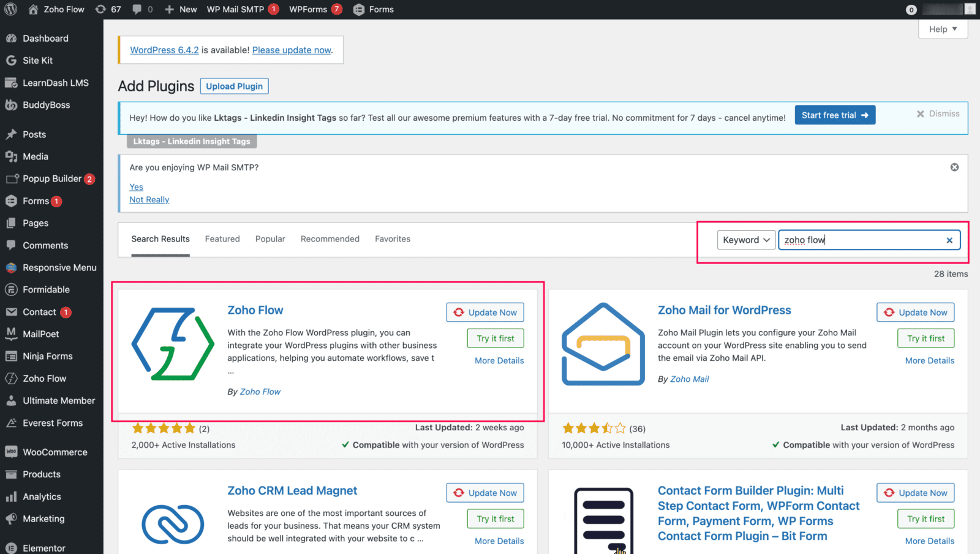The height and width of the screenshot is (554, 980).
Task: Click the Site Kit sidebar icon
Action: coord(11,60)
